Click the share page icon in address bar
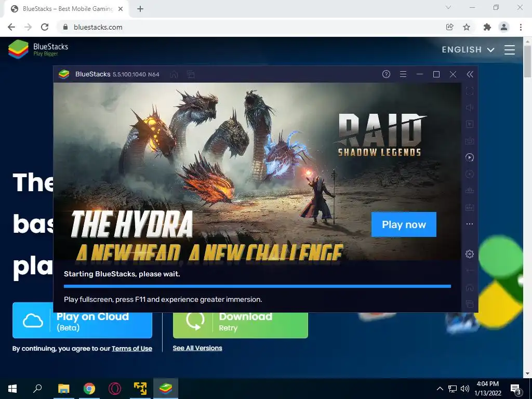Screen dimensions: 532x399 [450, 27]
